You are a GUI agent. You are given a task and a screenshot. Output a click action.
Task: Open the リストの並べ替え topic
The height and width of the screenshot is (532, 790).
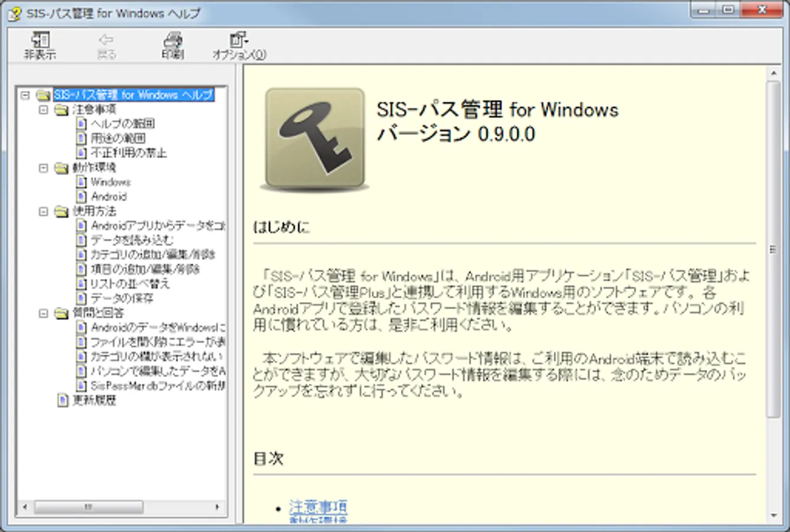tap(129, 284)
